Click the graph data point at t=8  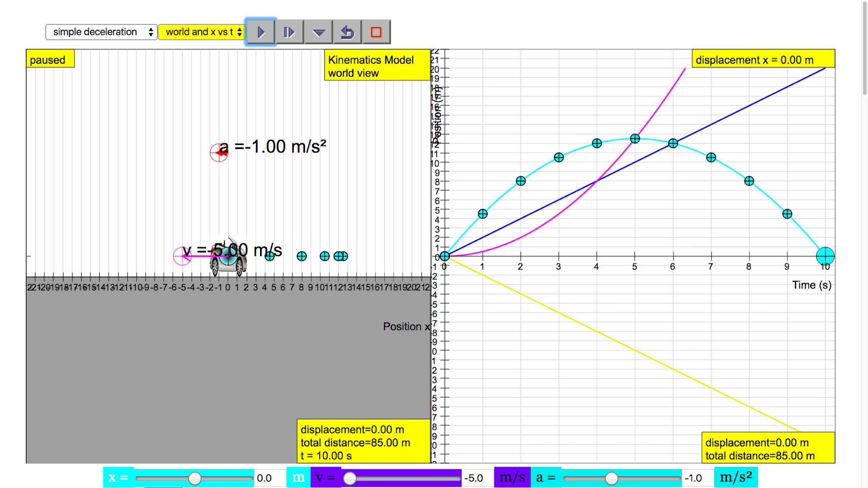click(x=749, y=181)
